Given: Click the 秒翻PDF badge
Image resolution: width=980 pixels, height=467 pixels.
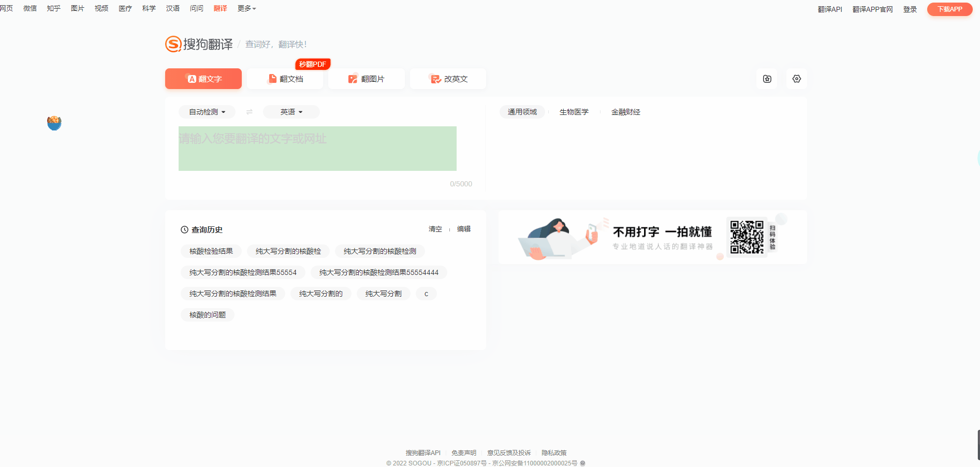Looking at the screenshot, I should click(x=313, y=64).
